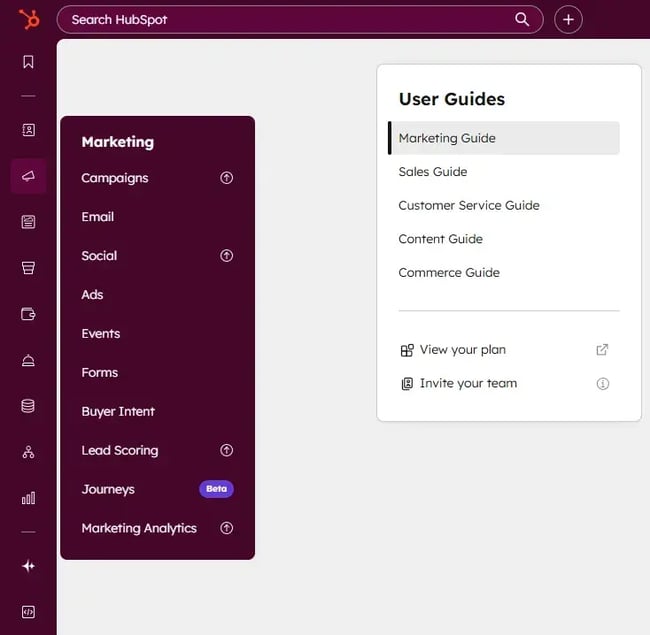The image size is (650, 635).
Task: Open Campaigns in Marketing menu
Action: pos(115,178)
